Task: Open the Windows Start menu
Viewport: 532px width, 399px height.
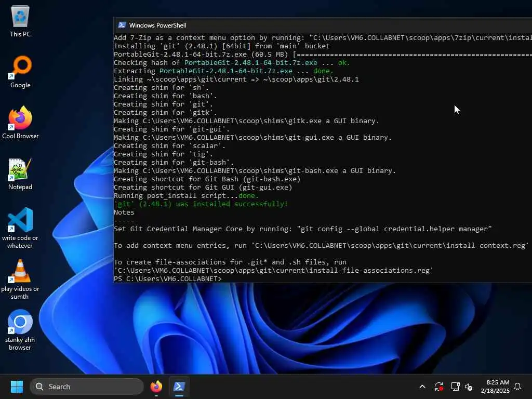Action: click(17, 387)
